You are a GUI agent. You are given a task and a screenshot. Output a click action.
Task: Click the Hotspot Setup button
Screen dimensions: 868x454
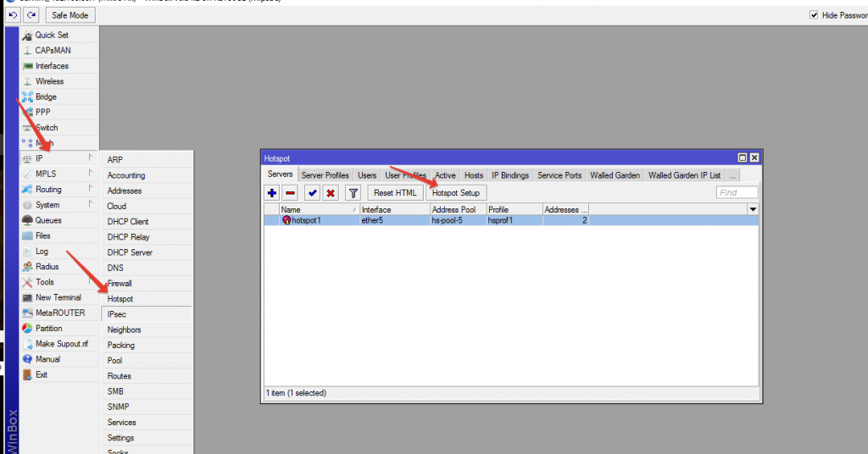pos(456,193)
